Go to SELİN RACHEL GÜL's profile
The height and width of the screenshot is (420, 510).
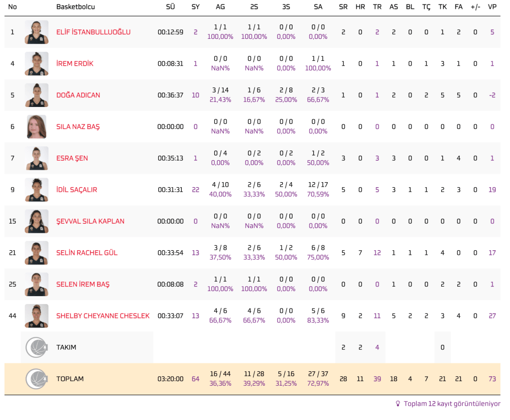(x=87, y=253)
